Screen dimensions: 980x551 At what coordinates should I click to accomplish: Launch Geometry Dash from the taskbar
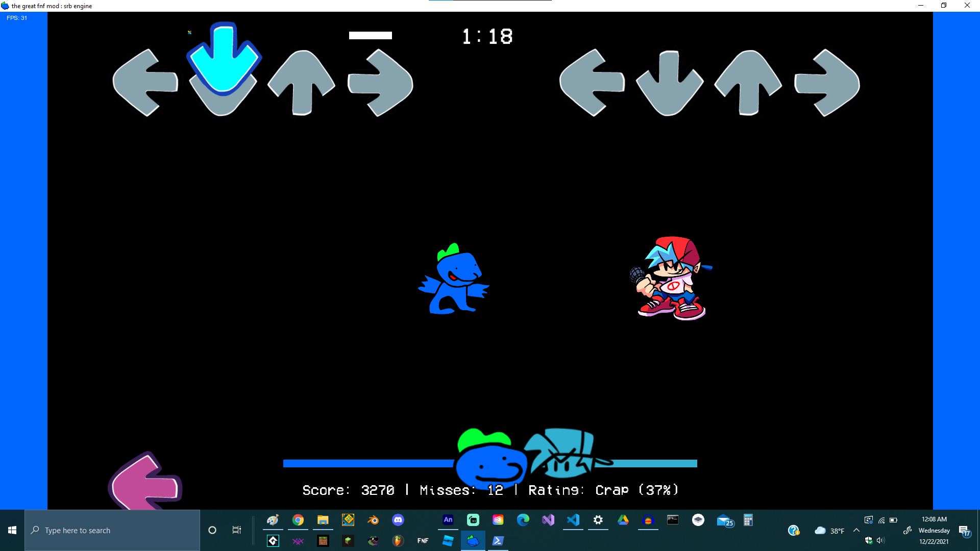349,520
